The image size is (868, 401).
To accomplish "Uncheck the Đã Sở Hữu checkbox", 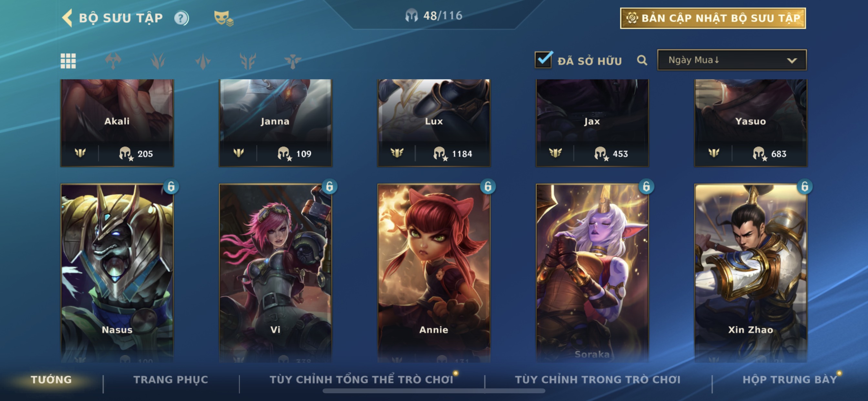I will [543, 60].
